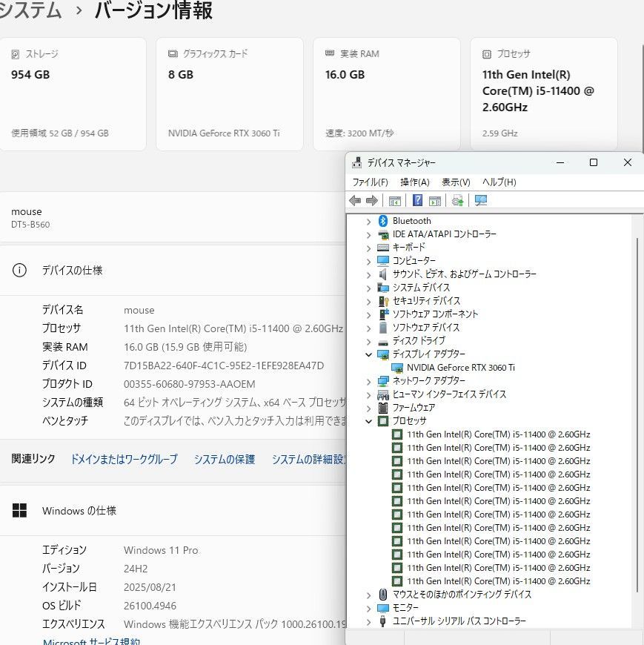Open the プロセッサ card showing 2.59 GHz
The image size is (644, 645).
(544, 94)
